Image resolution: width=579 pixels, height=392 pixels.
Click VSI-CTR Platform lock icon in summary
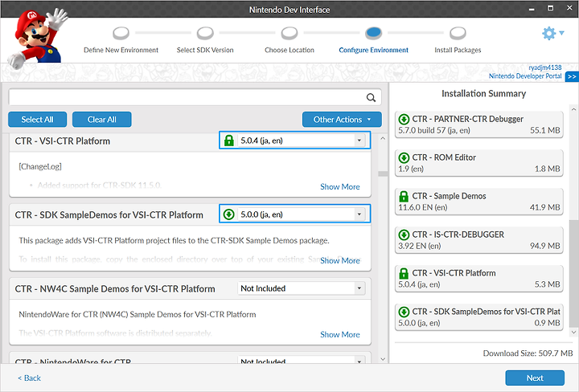[404, 273]
